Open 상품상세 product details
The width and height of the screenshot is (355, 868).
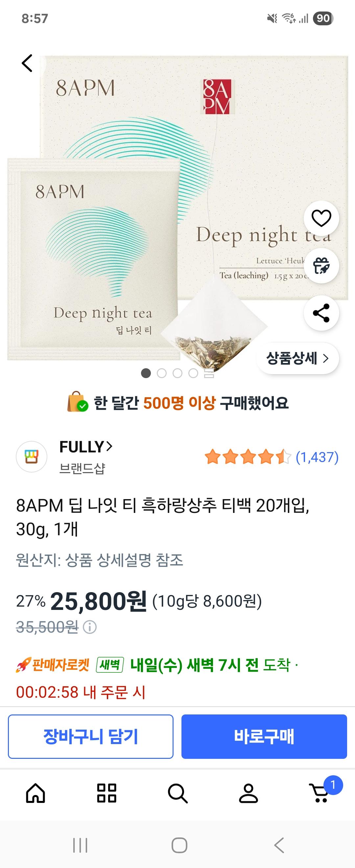pos(297,358)
